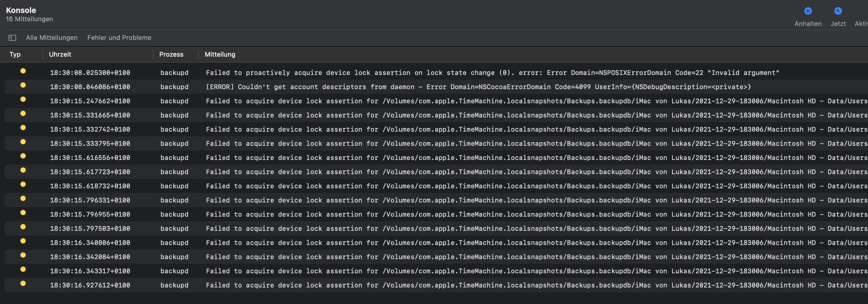
Task: Click the Anhalten pause icon
Action: (808, 11)
